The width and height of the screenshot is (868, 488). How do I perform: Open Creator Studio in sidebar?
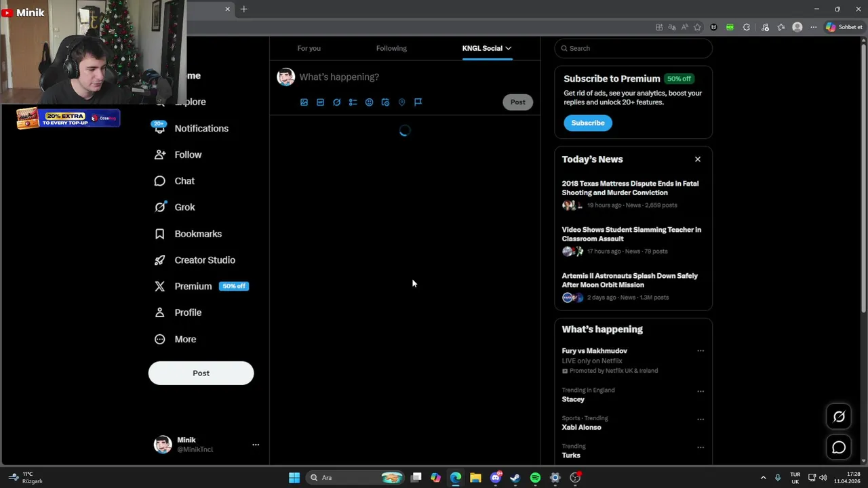coord(195,260)
